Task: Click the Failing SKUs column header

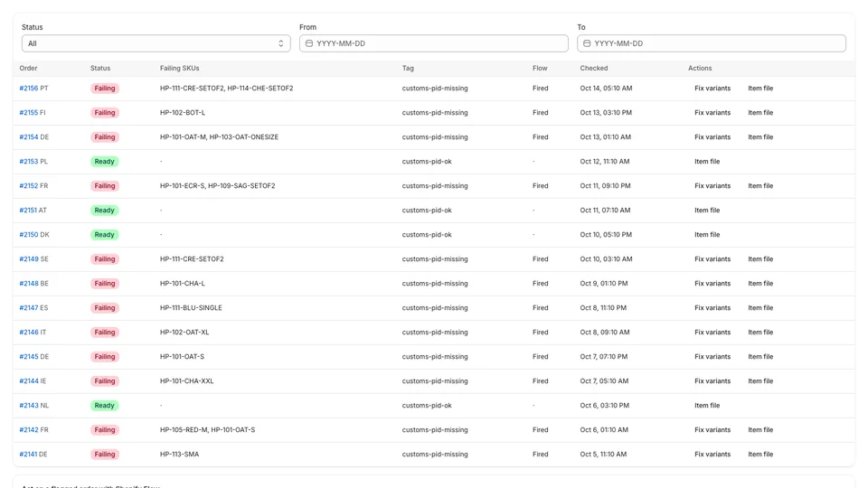Action: [x=179, y=68]
